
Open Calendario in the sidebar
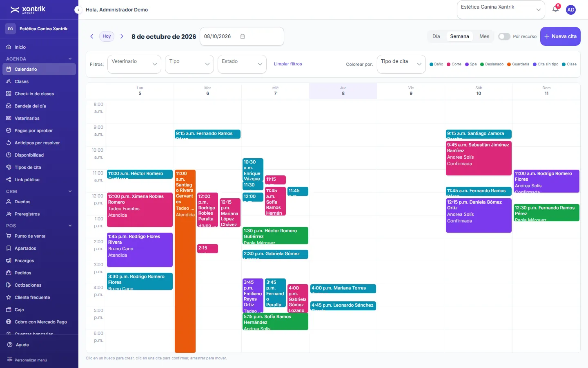click(39, 69)
